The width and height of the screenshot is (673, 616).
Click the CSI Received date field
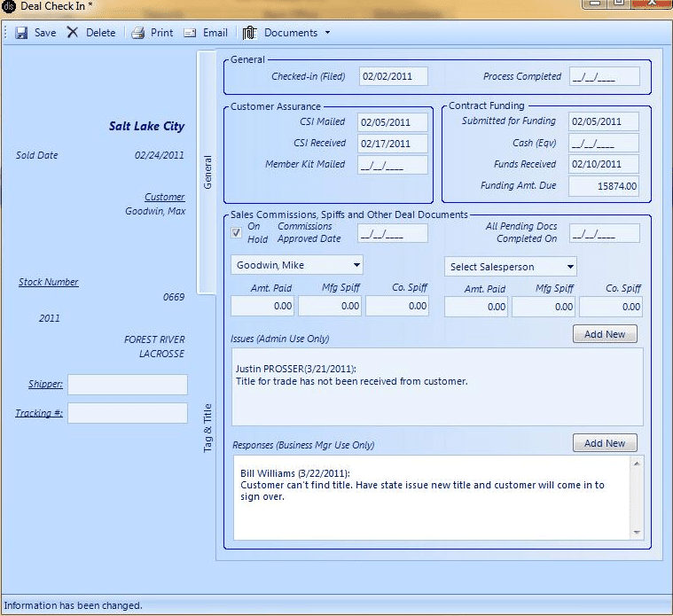point(392,144)
